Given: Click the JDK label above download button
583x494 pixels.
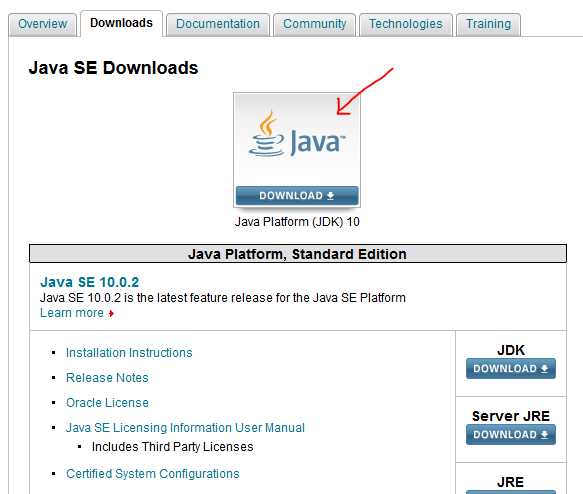Looking at the screenshot, I should (x=511, y=350).
